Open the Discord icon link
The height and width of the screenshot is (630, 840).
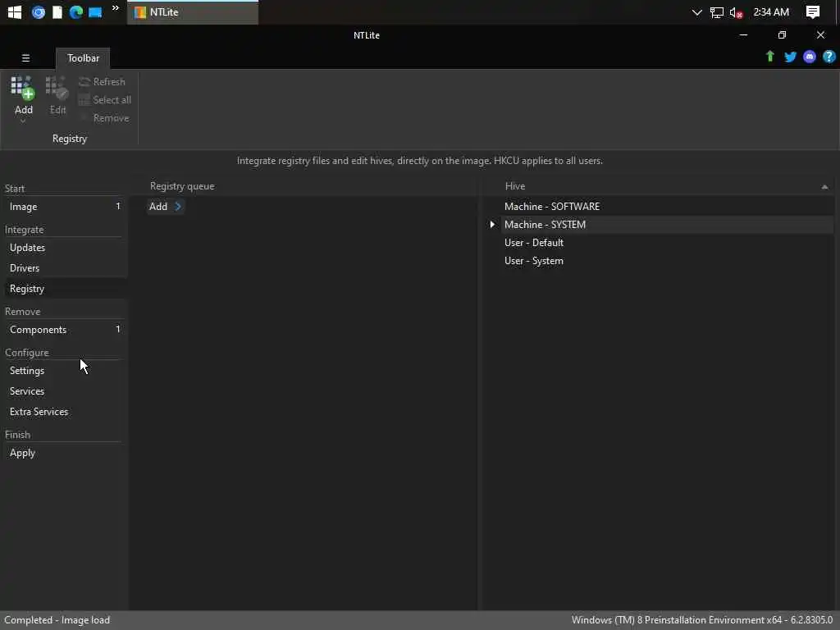[810, 57]
